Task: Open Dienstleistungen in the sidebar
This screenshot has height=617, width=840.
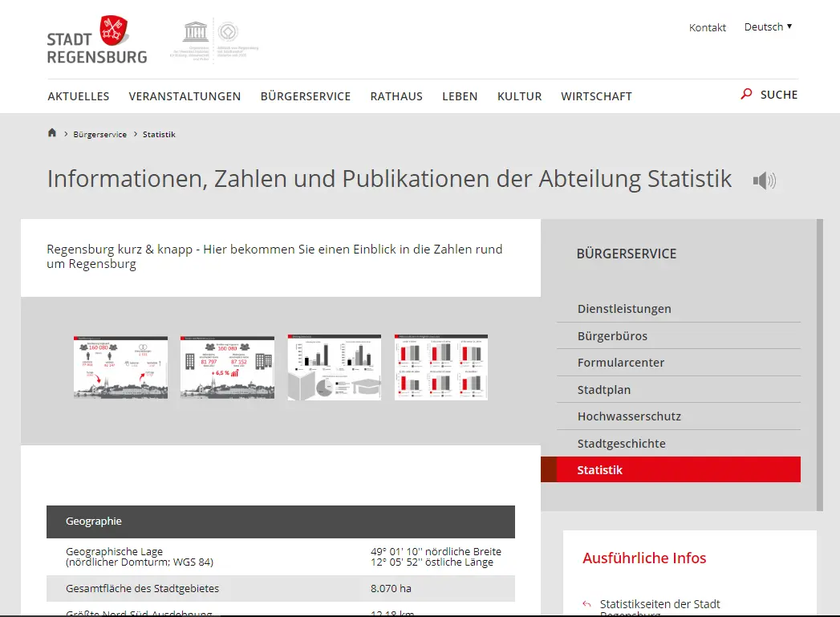Action: tap(624, 309)
